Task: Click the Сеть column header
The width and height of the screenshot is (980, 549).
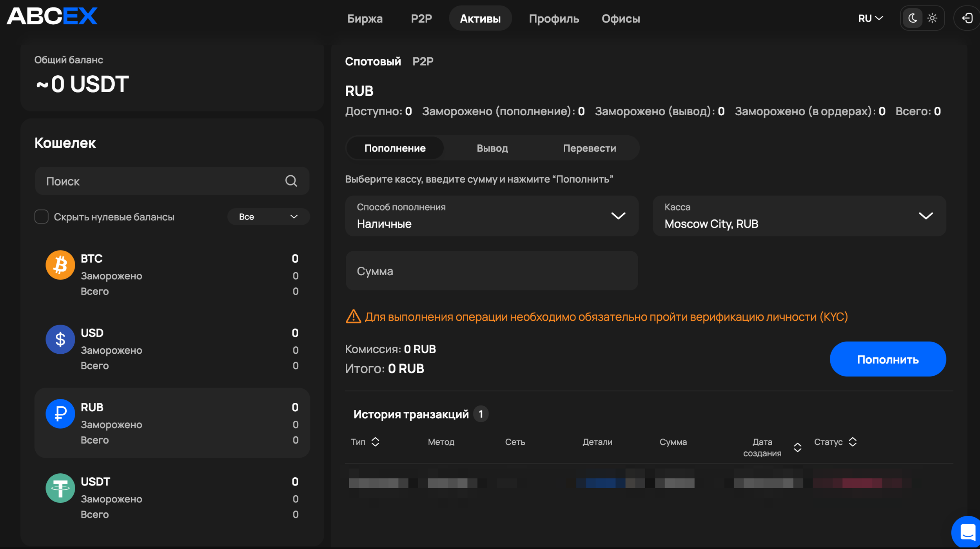Action: 515,442
